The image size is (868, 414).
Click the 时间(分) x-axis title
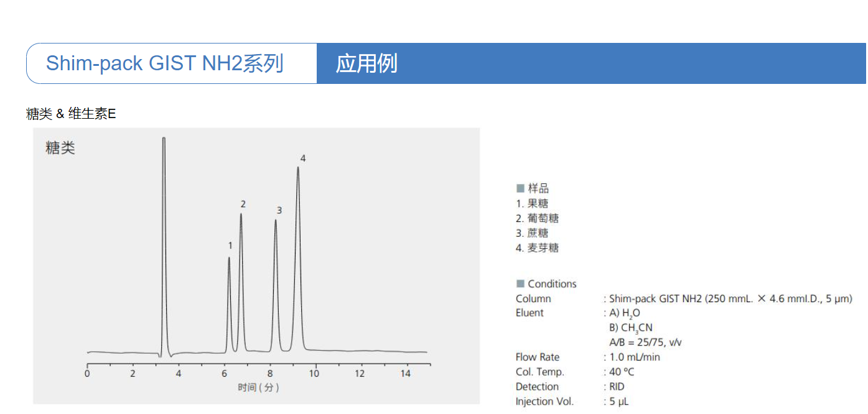tap(258, 388)
